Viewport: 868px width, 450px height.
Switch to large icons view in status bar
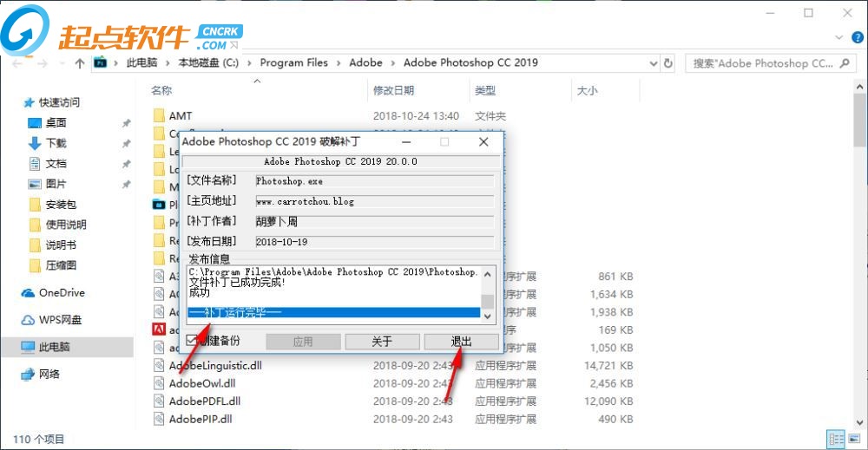853,439
